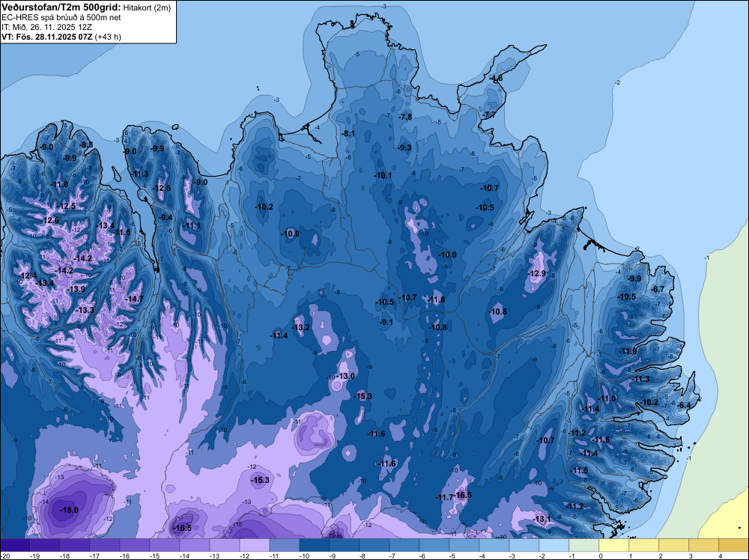Click the -8.3 temperature value
The height and width of the screenshot is (560, 749).
coord(86,144)
